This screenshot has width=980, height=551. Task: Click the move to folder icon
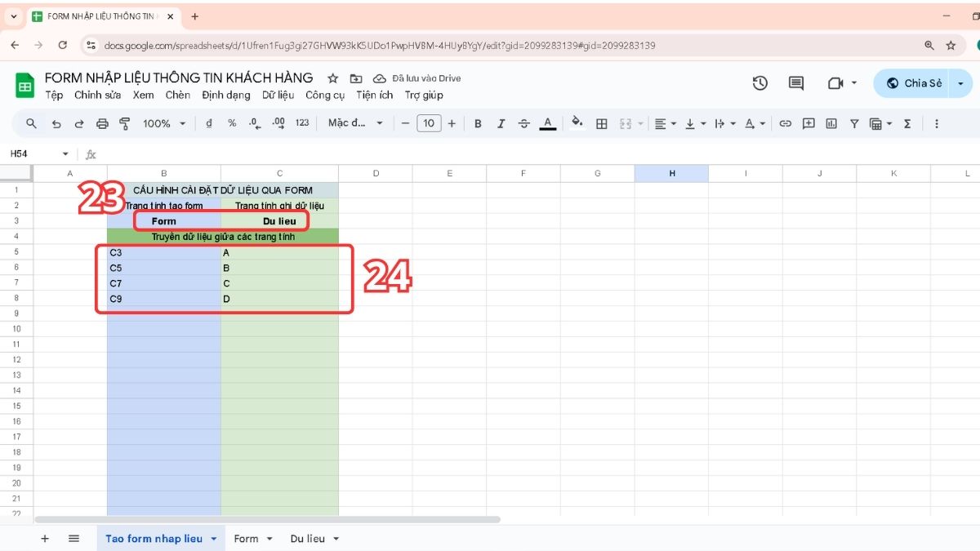point(356,78)
